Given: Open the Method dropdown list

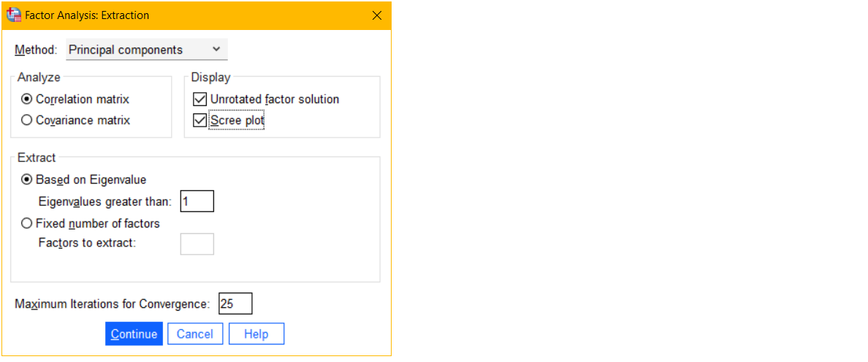Looking at the screenshot, I should point(147,49).
